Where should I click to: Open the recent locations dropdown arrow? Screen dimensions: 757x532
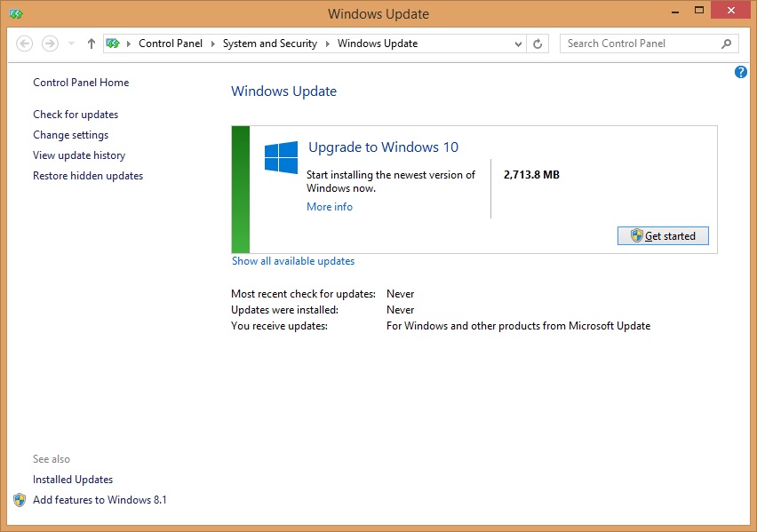(71, 44)
